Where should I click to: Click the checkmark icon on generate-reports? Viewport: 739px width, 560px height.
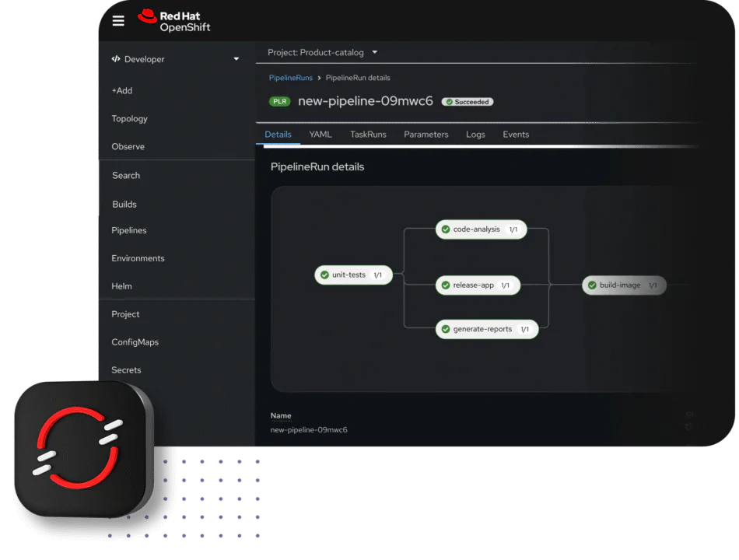446,329
